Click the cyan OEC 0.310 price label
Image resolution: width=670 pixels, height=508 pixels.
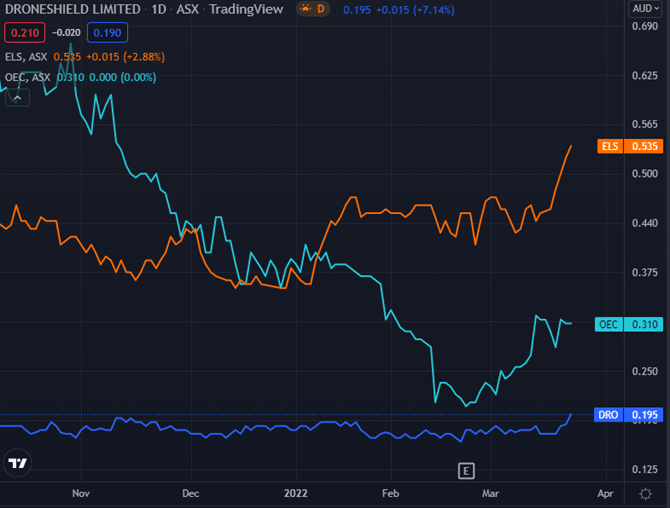point(629,324)
